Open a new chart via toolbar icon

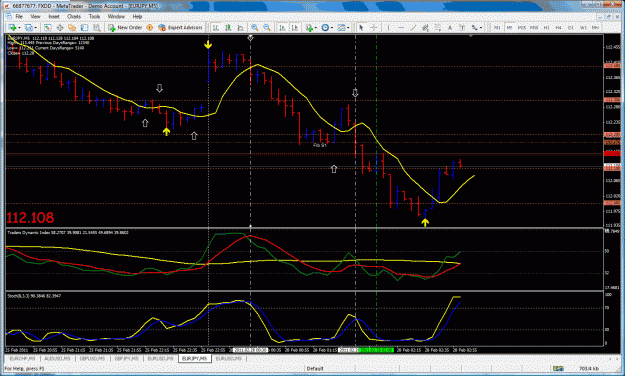13,28
